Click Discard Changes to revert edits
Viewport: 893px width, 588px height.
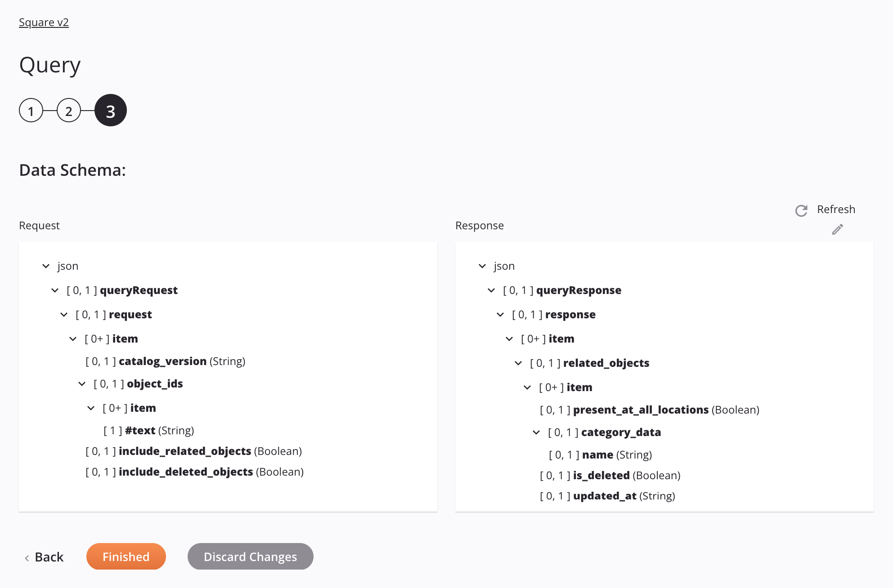point(250,556)
